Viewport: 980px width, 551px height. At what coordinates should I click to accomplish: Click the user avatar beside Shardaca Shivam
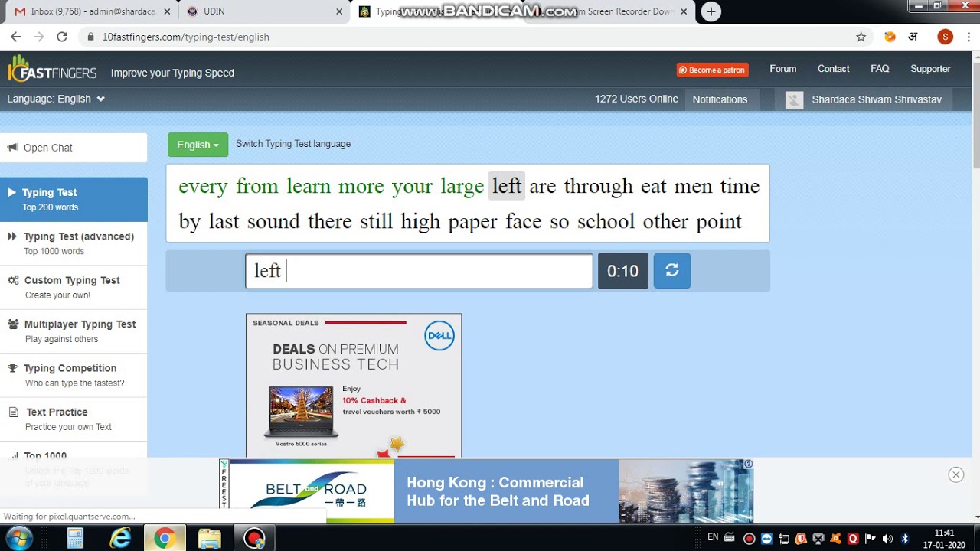(794, 99)
